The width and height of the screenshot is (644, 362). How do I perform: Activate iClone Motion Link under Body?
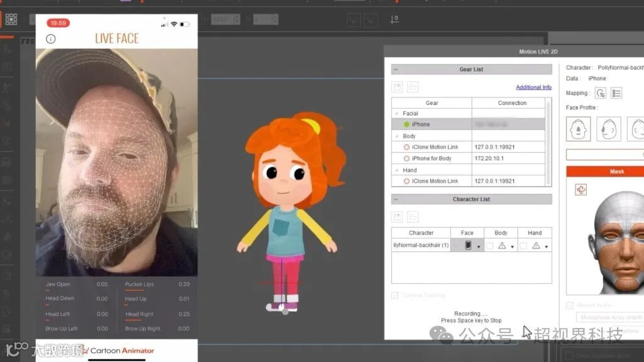click(x=407, y=147)
